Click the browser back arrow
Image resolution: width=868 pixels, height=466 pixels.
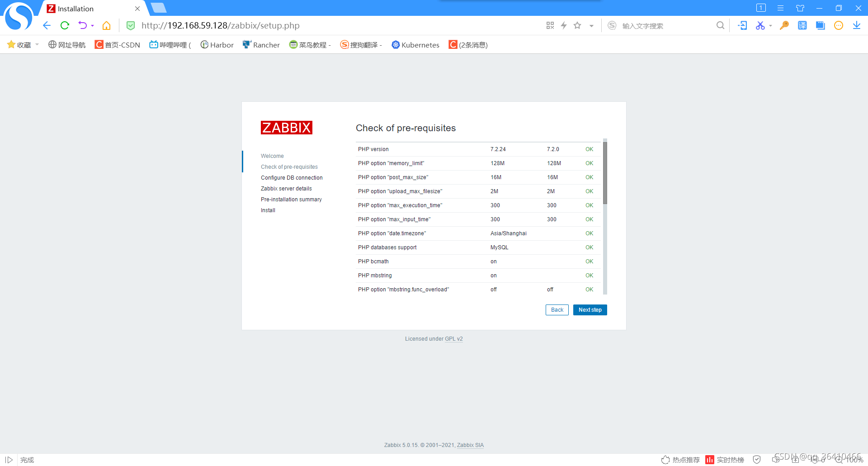(47, 26)
